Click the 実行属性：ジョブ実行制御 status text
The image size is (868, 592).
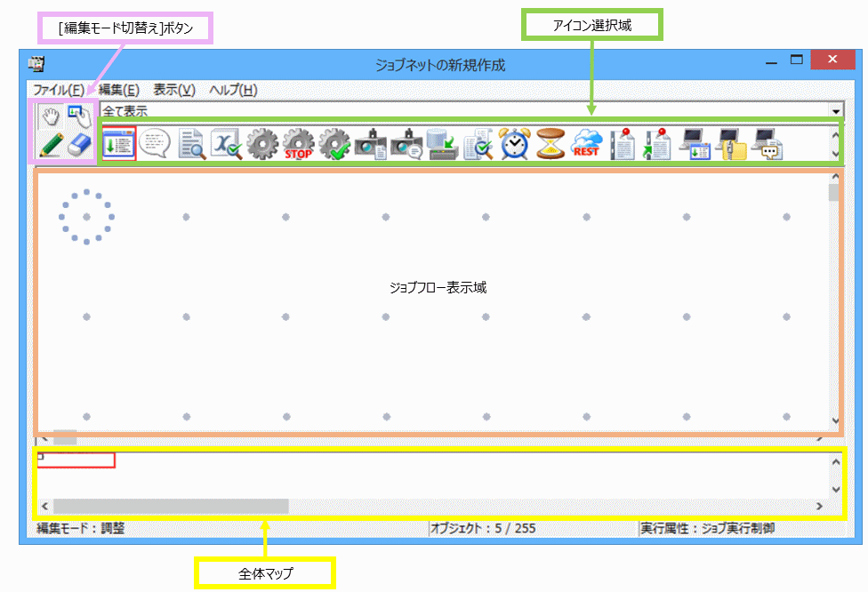707,528
